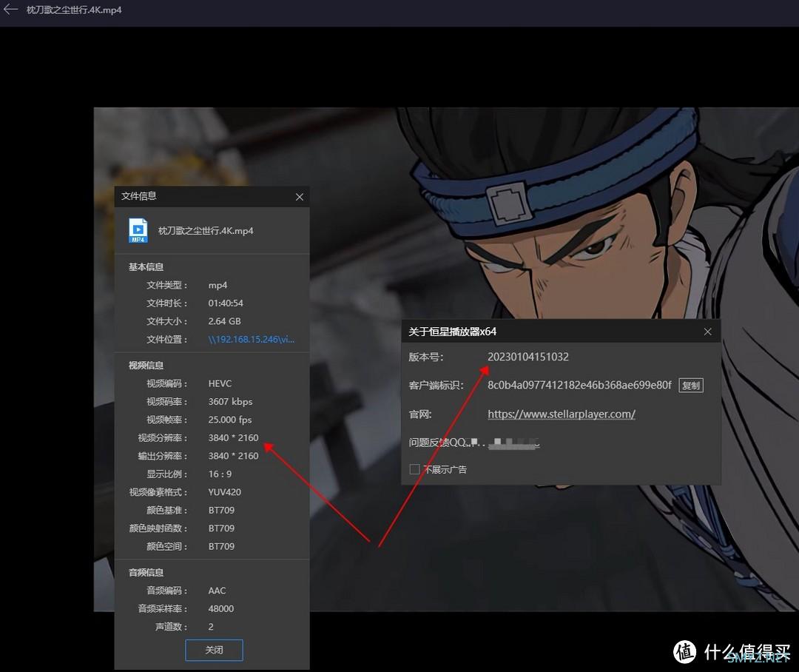
Task: Click the audio codec value AAC
Action: click(217, 591)
